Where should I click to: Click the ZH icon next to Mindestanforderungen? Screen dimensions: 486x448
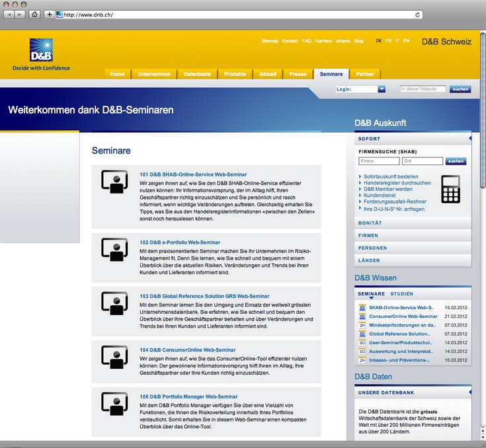pyautogui.click(x=362, y=325)
